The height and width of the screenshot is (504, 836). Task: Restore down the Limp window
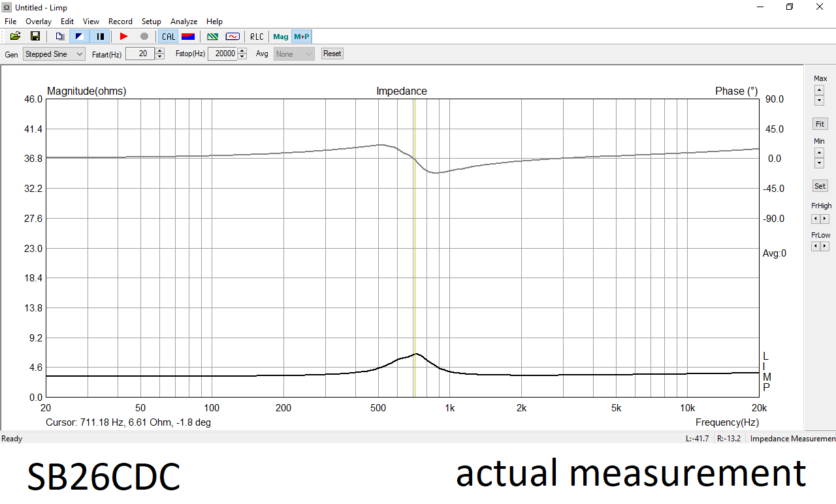pos(790,7)
